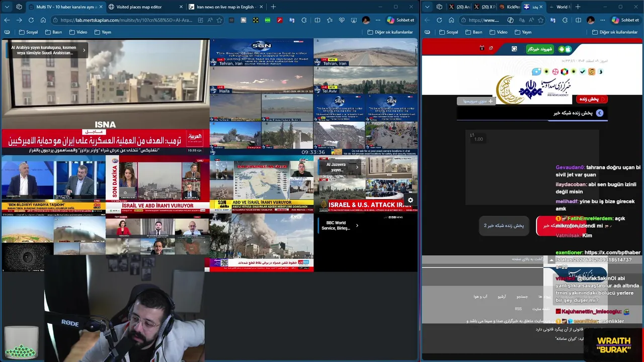Viewport: 644px width, 362px height.
Task: Open Sohbet et Copilot button in left browser
Action: click(x=401, y=20)
